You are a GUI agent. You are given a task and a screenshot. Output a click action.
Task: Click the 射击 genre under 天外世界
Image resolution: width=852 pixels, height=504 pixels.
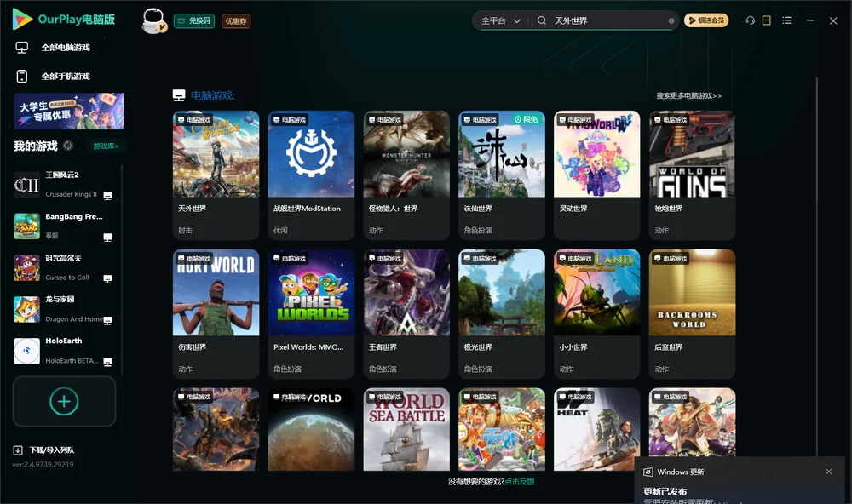pos(185,230)
